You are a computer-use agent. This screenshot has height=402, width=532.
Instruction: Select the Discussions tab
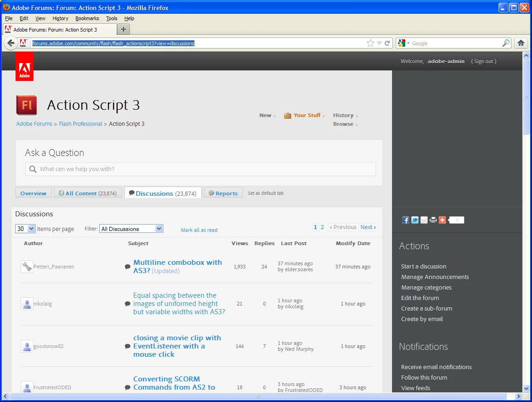coord(163,193)
